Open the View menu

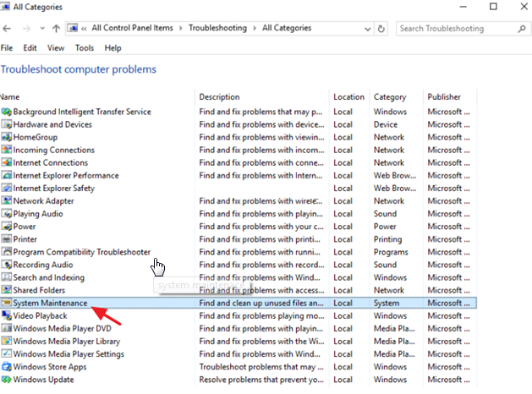(x=56, y=48)
